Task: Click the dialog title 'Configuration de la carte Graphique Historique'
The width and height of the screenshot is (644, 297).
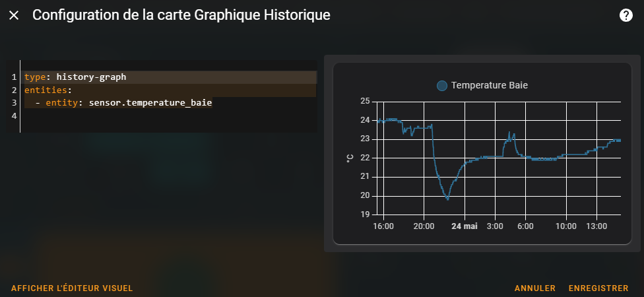Action: (x=181, y=15)
